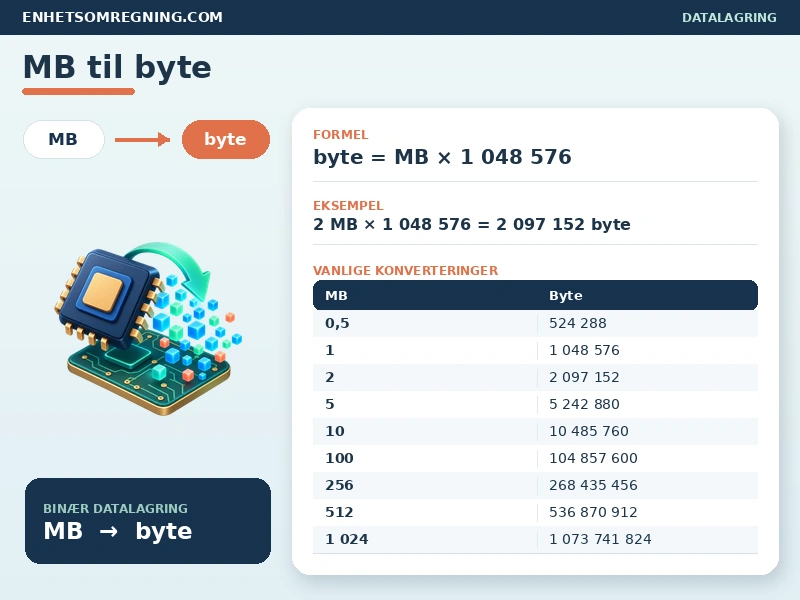Select the value 536 870 912
The width and height of the screenshot is (800, 600).
[x=593, y=512]
